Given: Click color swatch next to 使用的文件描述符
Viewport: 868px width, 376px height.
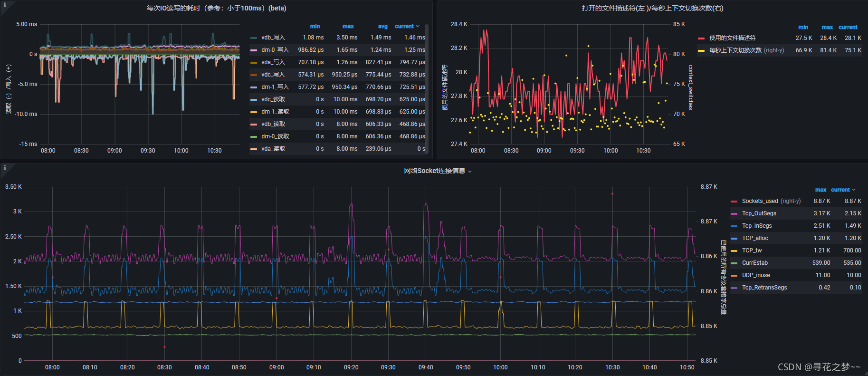Looking at the screenshot, I should (x=701, y=38).
